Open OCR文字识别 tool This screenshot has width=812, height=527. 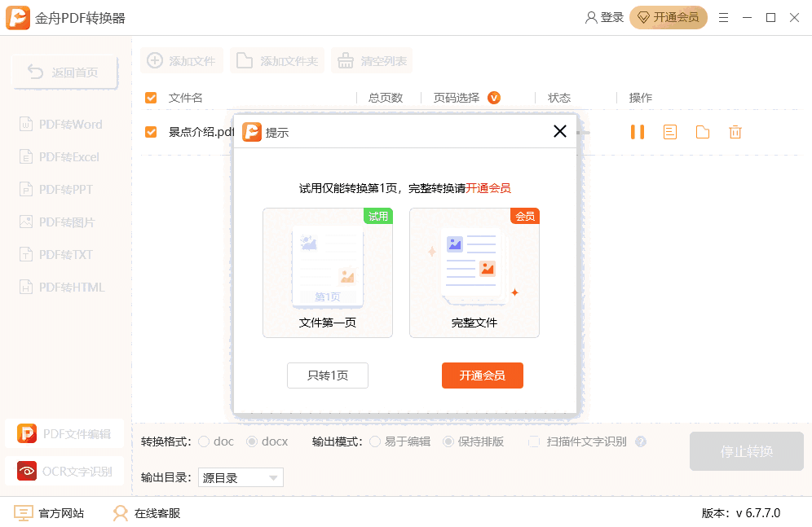click(64, 471)
